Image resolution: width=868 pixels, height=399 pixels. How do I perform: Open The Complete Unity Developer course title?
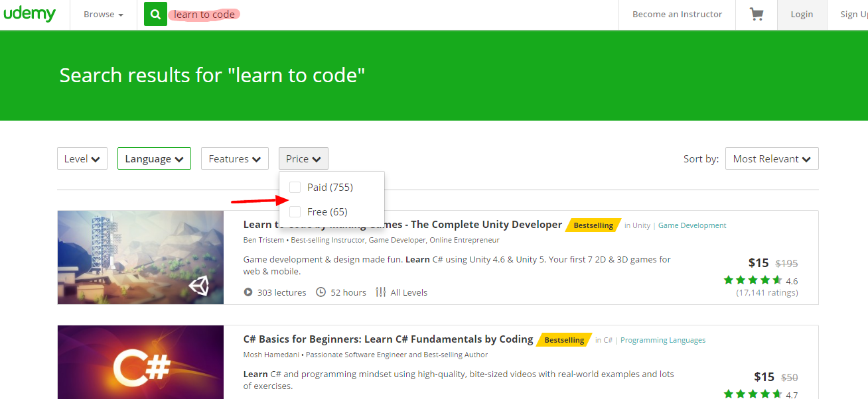pos(403,225)
